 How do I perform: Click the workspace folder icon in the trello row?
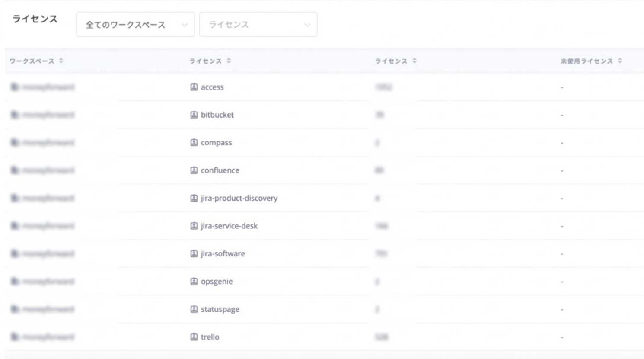15,337
